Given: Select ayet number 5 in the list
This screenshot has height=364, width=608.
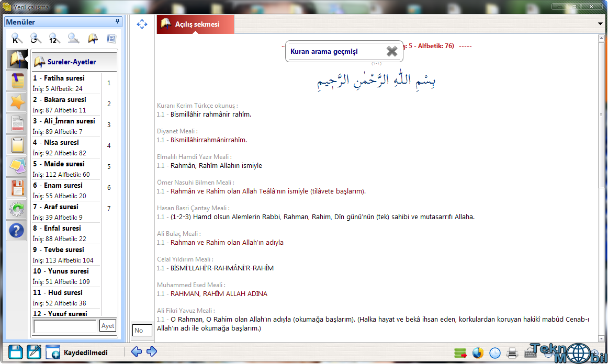Looking at the screenshot, I should [x=109, y=167].
